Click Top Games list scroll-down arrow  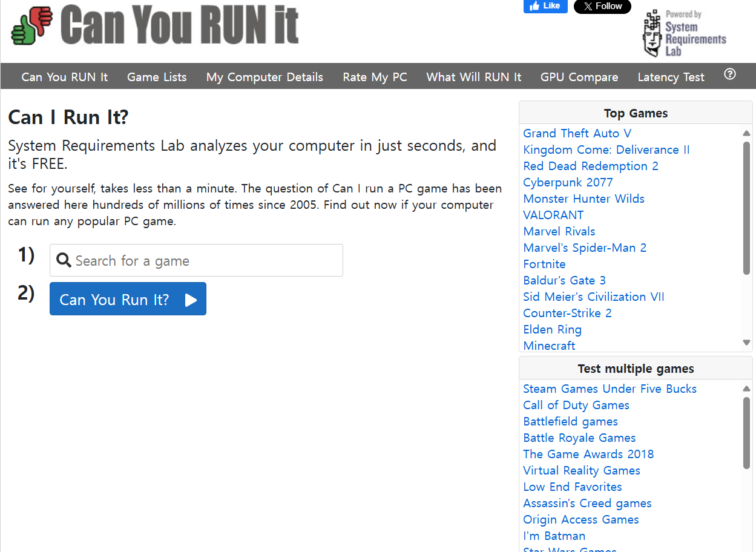(746, 343)
